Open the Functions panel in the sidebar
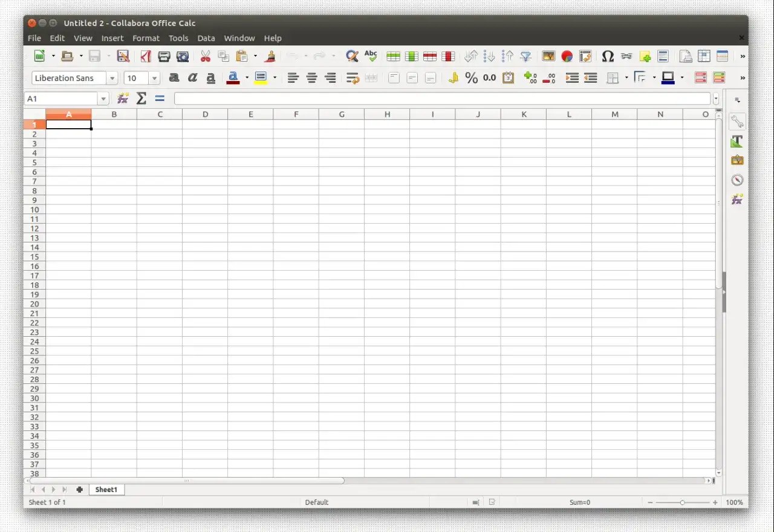Image resolution: width=774 pixels, height=532 pixels. 737,198
